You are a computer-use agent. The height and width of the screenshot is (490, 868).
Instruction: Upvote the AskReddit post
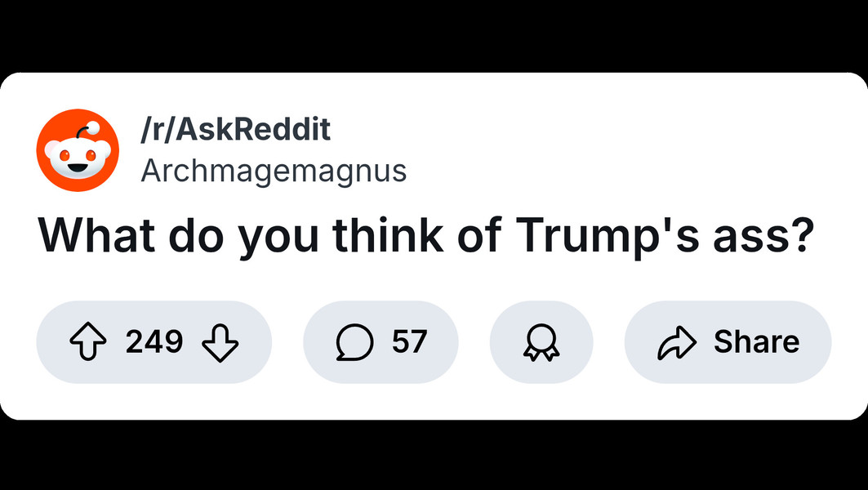(89, 342)
